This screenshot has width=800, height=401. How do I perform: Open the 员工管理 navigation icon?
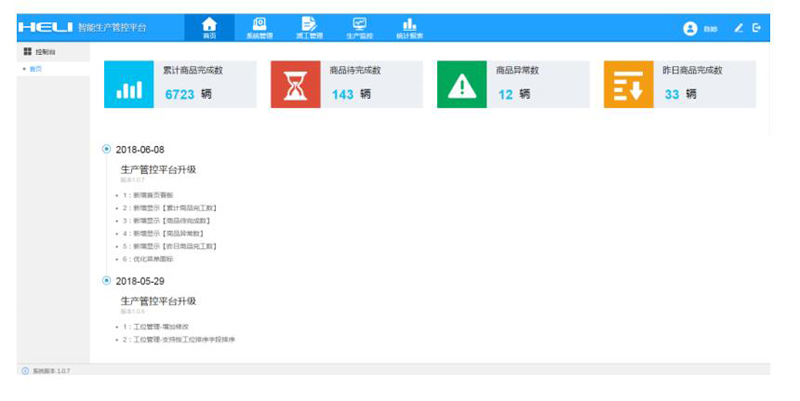click(x=309, y=27)
